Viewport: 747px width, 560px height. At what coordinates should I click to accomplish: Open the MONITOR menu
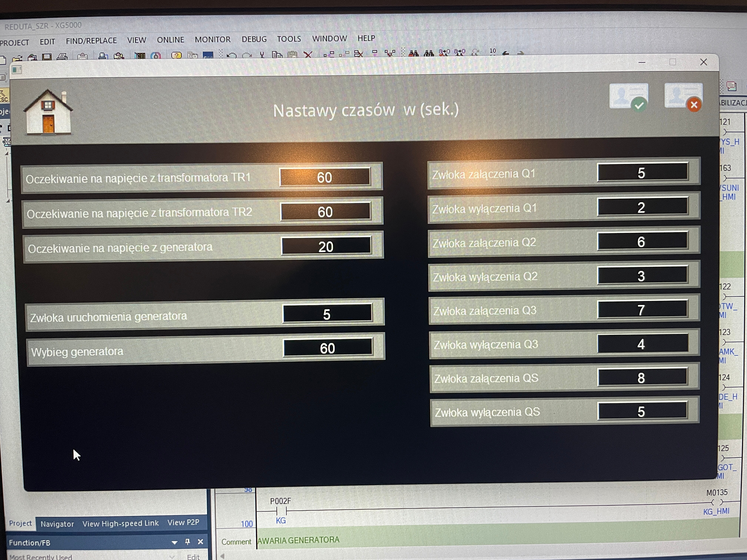pyautogui.click(x=213, y=39)
